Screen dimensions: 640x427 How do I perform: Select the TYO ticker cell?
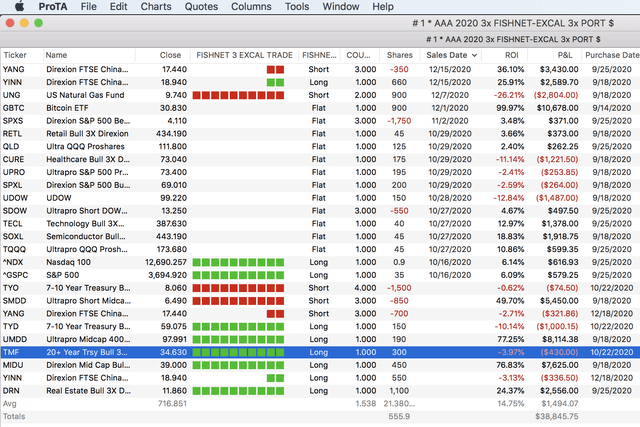point(11,288)
